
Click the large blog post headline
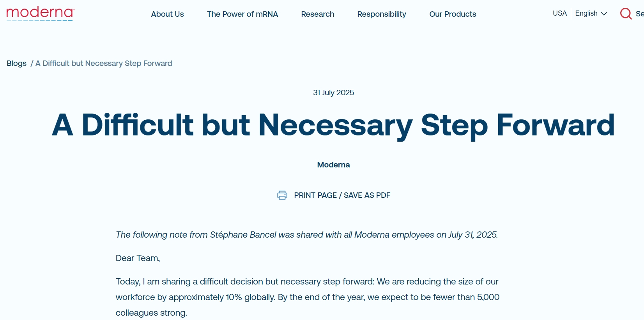coord(333,125)
